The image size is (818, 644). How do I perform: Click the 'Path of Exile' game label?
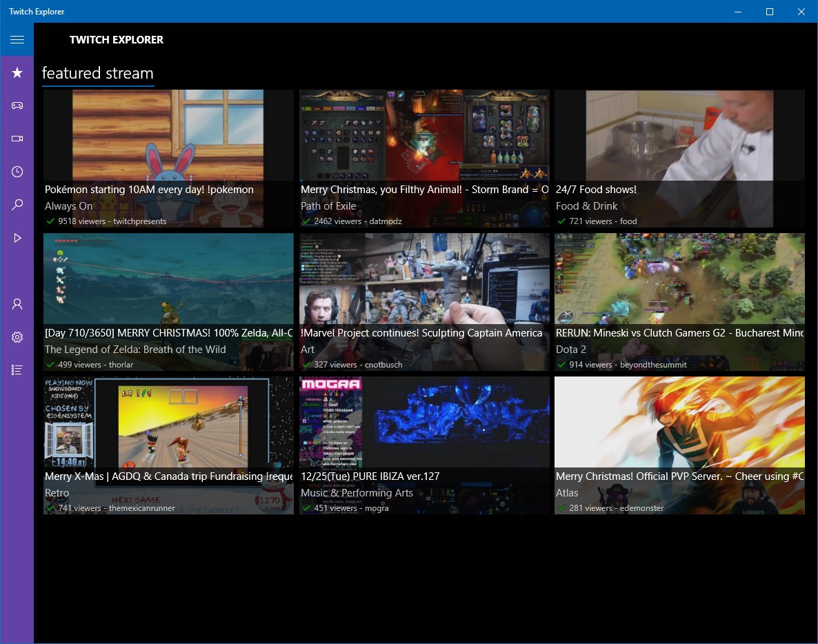(x=328, y=206)
